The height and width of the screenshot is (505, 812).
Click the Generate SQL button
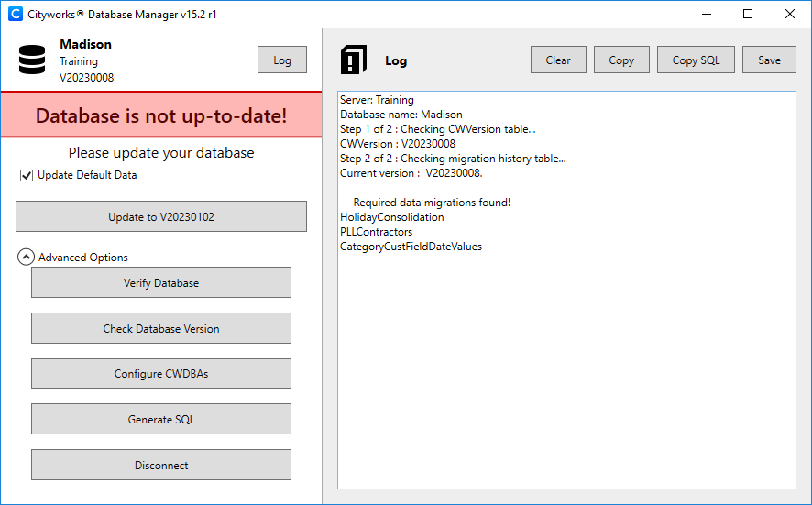(161, 419)
